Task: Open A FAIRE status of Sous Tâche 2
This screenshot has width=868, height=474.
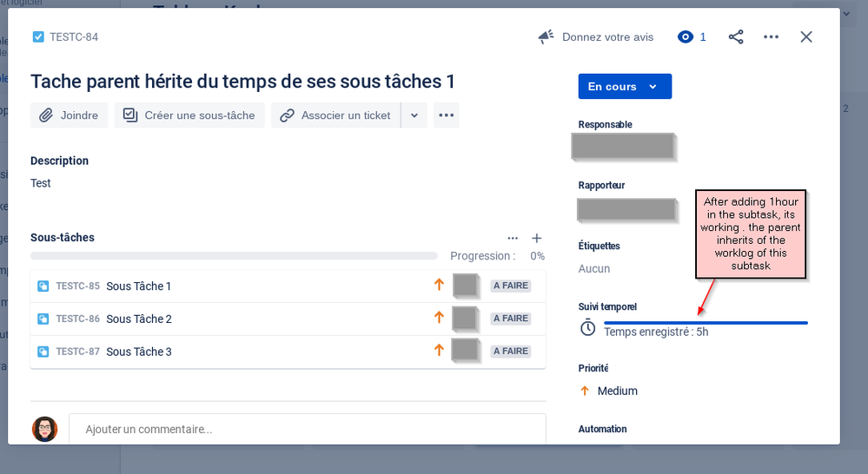Action: 510,319
